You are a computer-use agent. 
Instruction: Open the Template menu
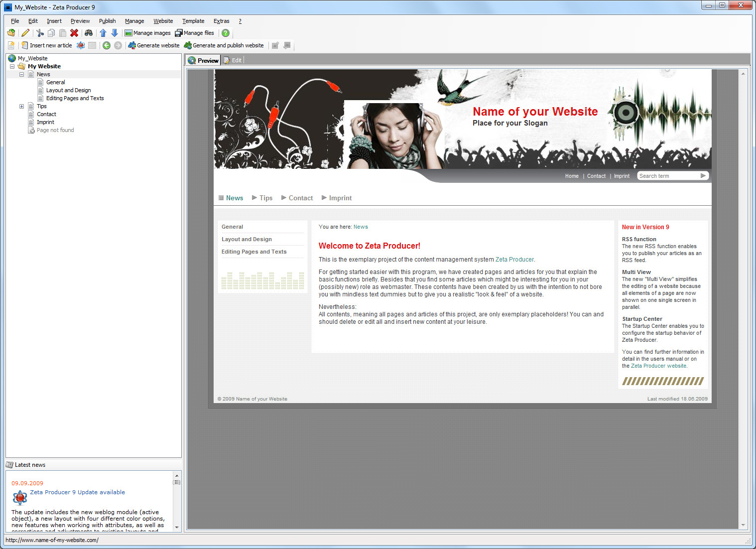193,21
